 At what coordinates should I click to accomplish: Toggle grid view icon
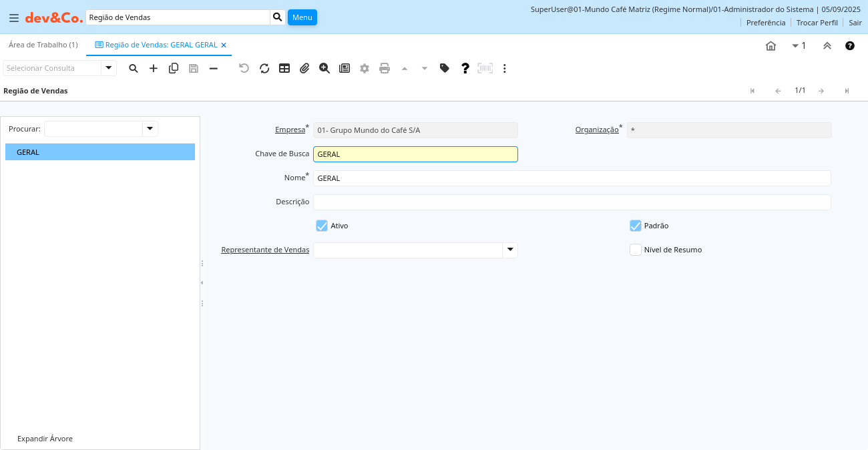(284, 68)
